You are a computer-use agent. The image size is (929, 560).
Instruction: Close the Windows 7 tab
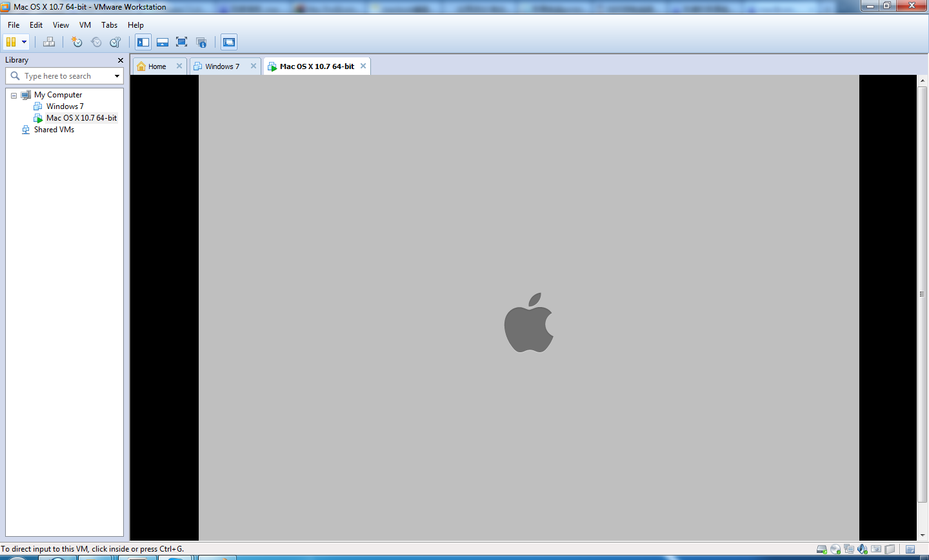[254, 66]
